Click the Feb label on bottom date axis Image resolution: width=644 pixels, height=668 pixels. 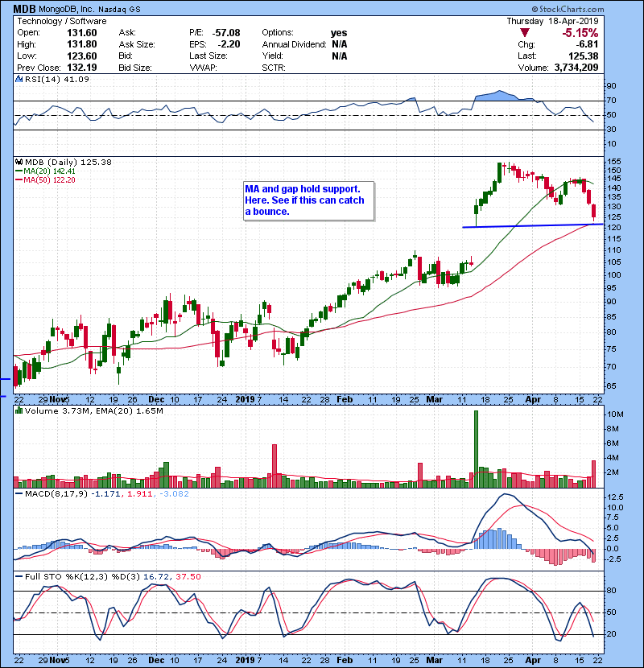point(345,660)
